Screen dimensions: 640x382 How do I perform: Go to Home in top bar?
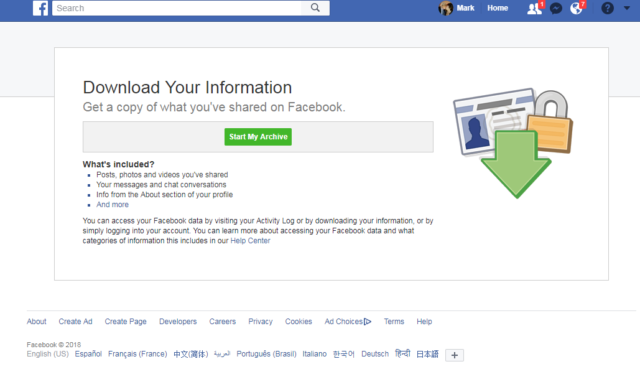coord(498,8)
